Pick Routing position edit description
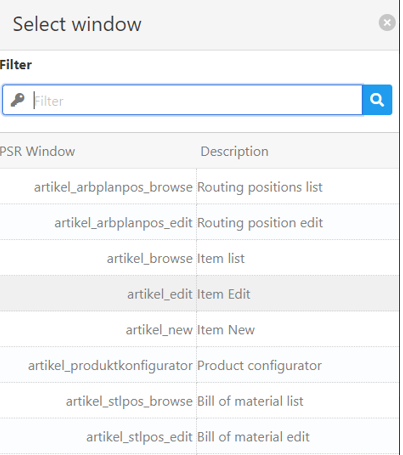The image size is (403, 455). click(x=260, y=223)
